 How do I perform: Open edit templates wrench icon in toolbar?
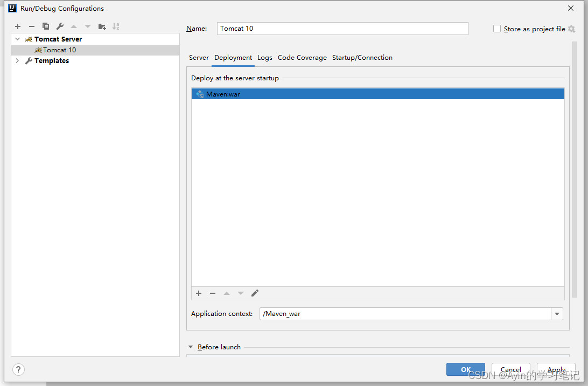tap(60, 26)
